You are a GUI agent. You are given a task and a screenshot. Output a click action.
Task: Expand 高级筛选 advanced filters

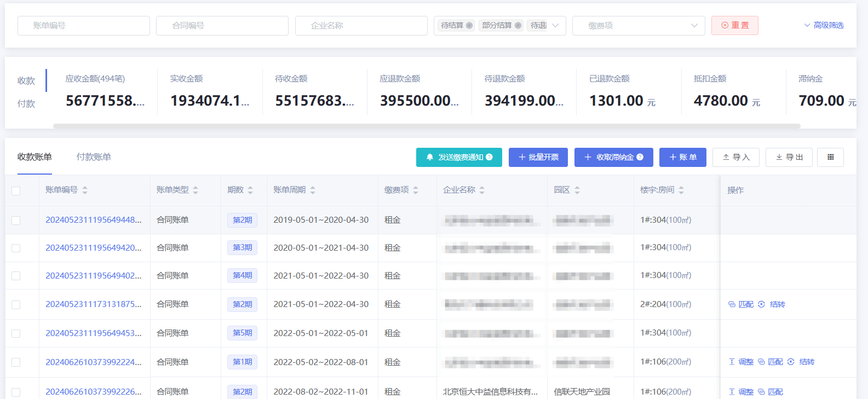coord(823,25)
